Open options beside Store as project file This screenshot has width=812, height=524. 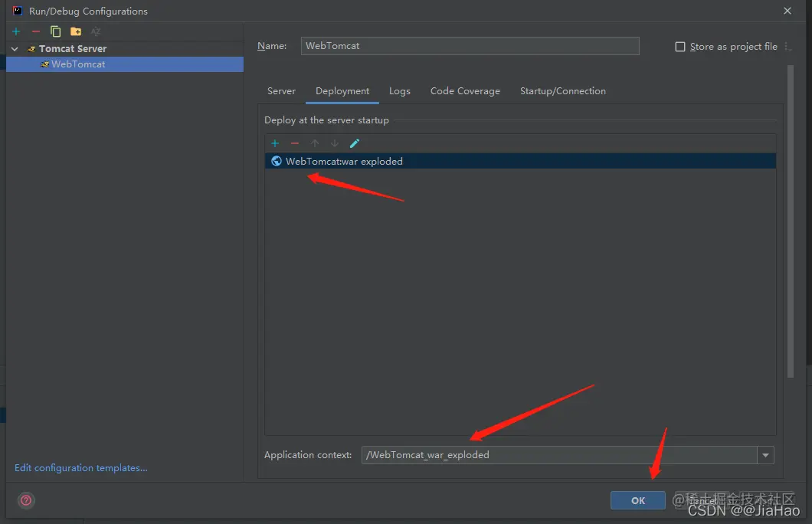(x=787, y=47)
